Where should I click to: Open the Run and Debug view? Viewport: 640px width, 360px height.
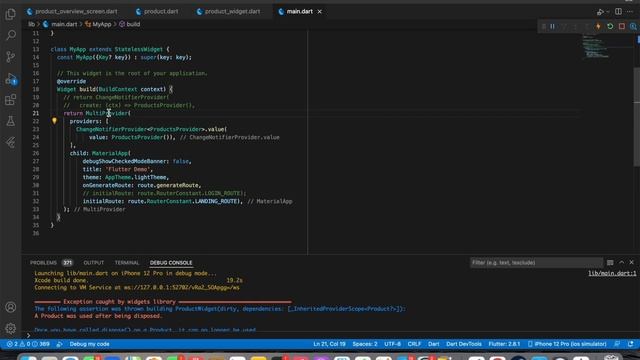tap(11, 79)
